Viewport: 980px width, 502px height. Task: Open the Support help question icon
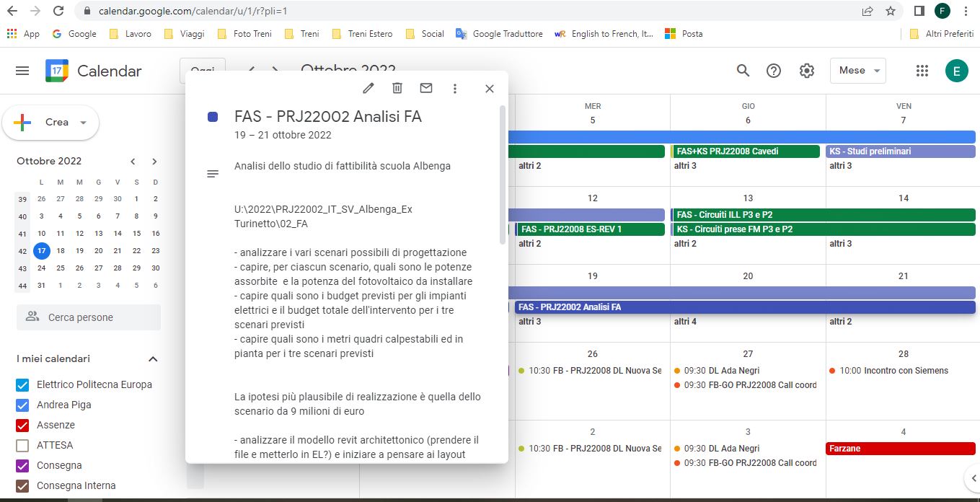774,71
